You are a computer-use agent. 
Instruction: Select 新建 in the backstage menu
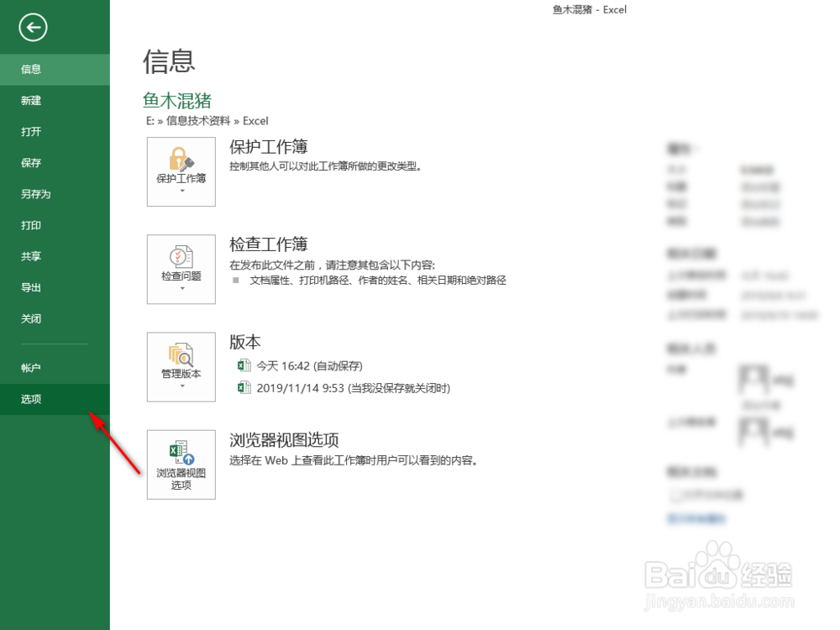[x=55, y=100]
